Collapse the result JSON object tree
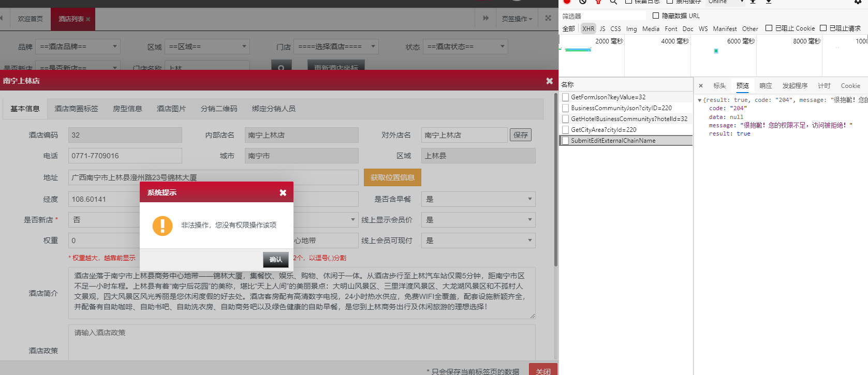The height and width of the screenshot is (375, 868). click(700, 100)
